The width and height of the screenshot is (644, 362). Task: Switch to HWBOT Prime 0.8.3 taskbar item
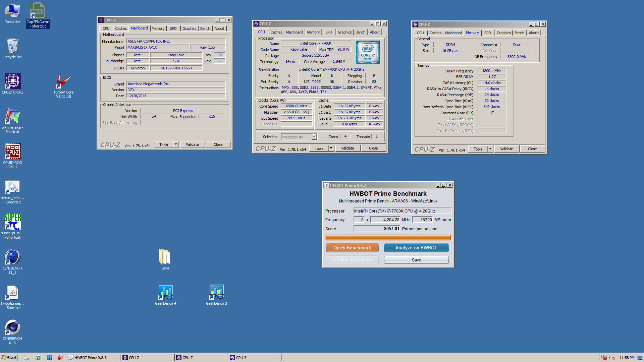coord(93,358)
